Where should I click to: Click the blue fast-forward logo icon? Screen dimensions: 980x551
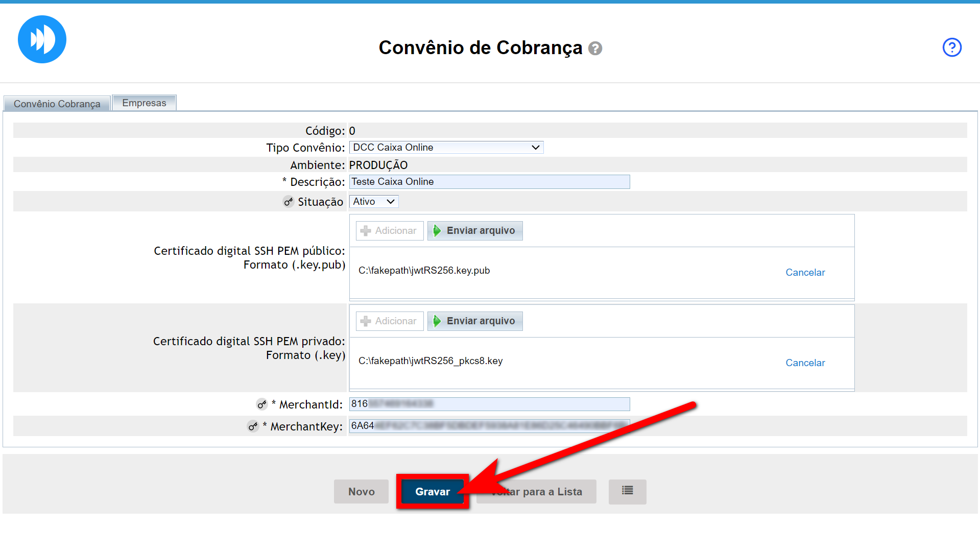tap(42, 39)
